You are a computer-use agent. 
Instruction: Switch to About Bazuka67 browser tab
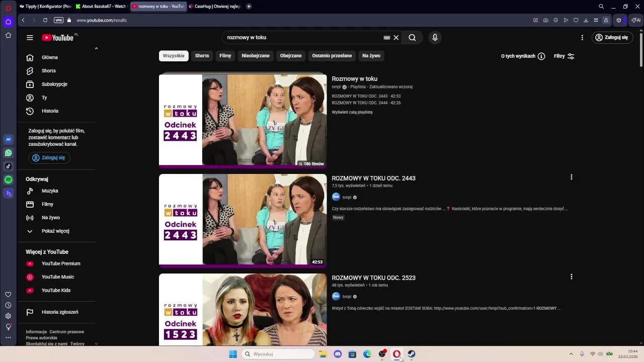pyautogui.click(x=102, y=7)
